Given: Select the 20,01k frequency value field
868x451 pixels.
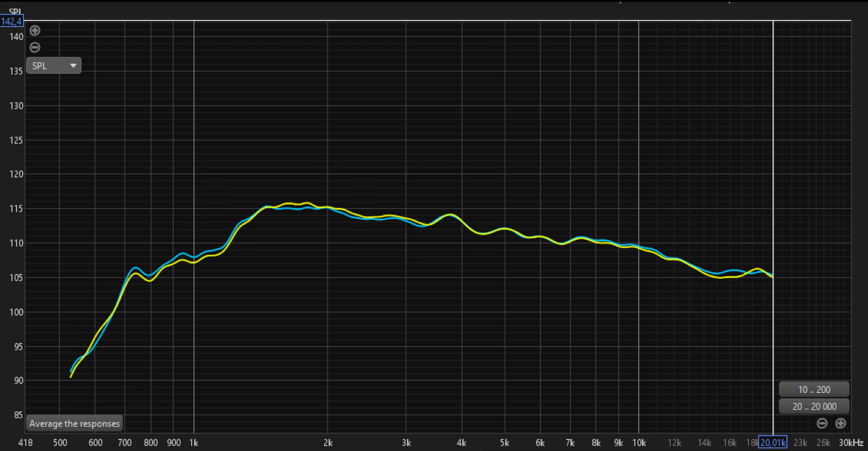Looking at the screenshot, I should [773, 443].
